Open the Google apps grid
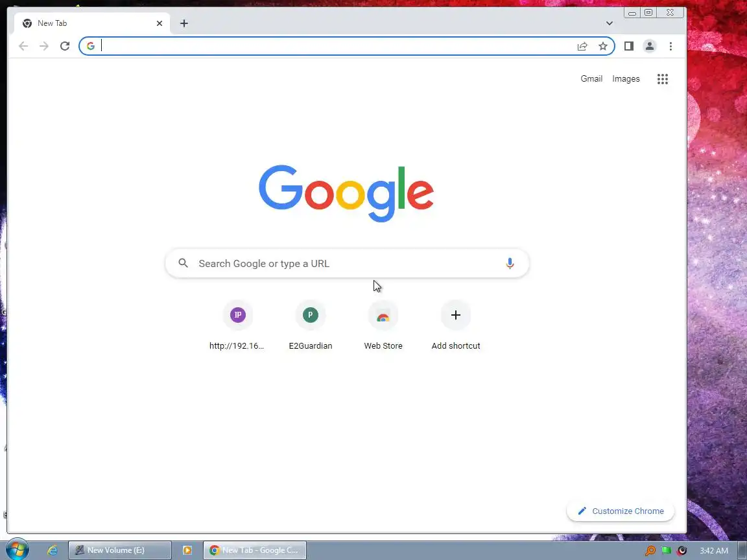This screenshot has width=747, height=560. pos(662,79)
